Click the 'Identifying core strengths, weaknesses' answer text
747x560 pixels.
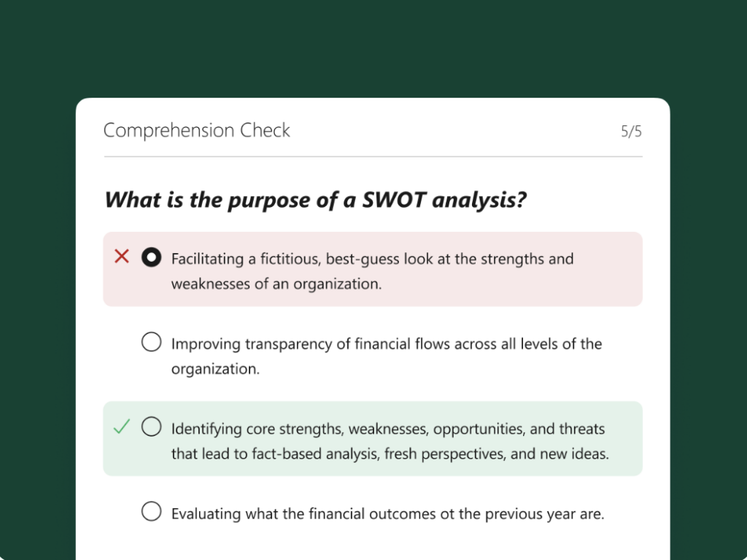tap(388, 429)
